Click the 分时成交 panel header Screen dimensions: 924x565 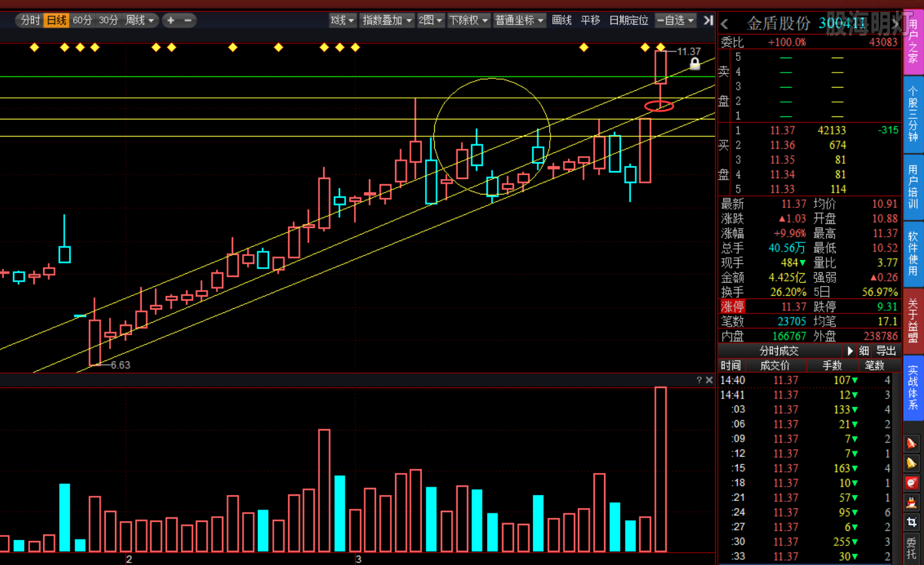click(778, 351)
